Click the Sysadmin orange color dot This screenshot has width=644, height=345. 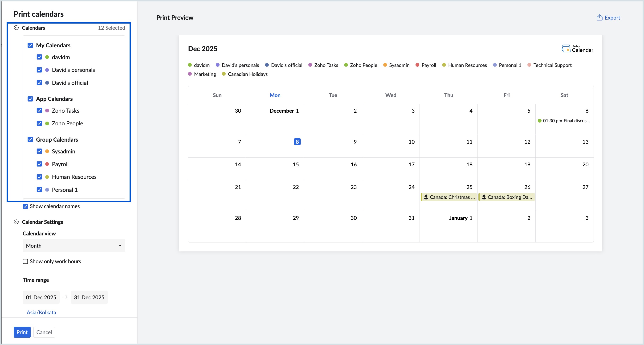(x=47, y=151)
